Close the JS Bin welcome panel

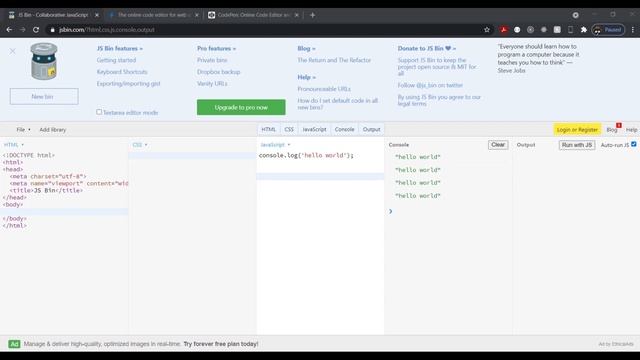coord(13,51)
